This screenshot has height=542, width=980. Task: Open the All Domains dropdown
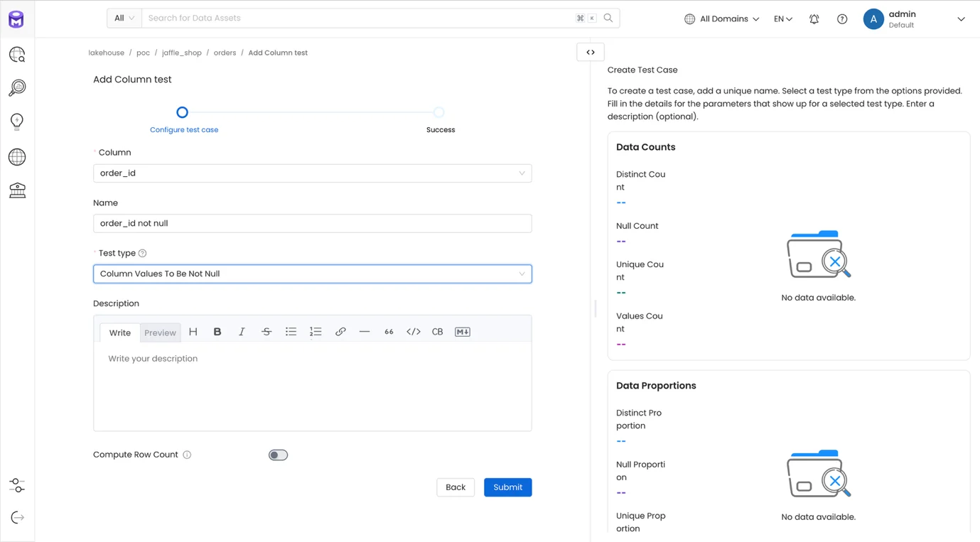(x=721, y=19)
